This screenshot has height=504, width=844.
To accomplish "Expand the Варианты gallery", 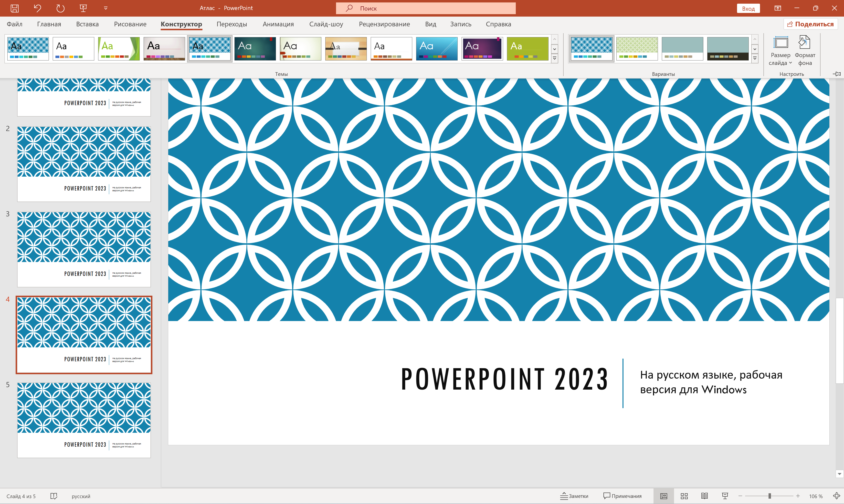I will (x=755, y=59).
